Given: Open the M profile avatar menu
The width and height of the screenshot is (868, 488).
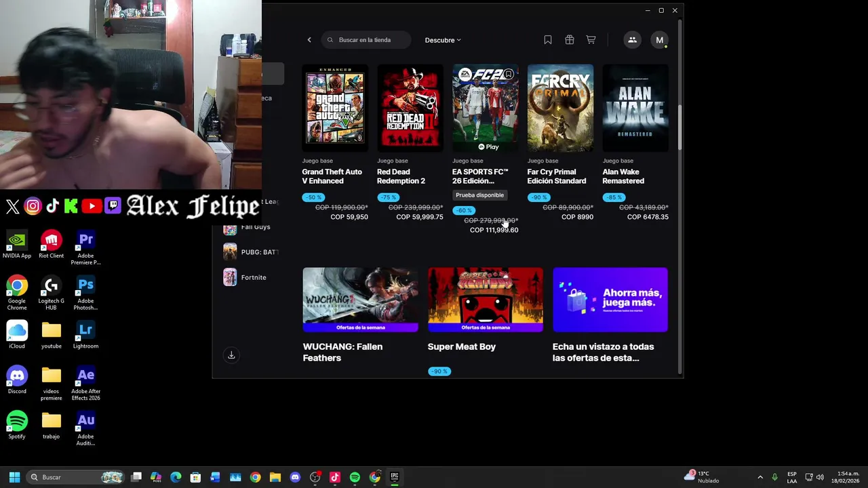Looking at the screenshot, I should [x=659, y=40].
